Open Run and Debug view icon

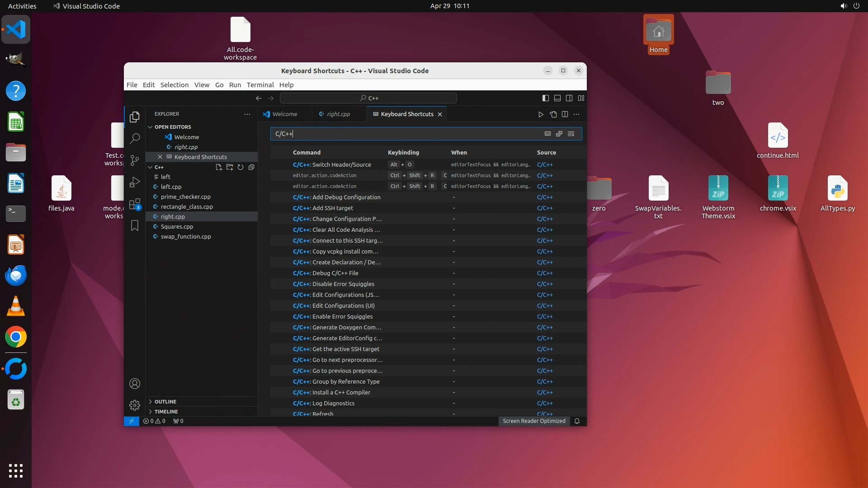point(135,182)
